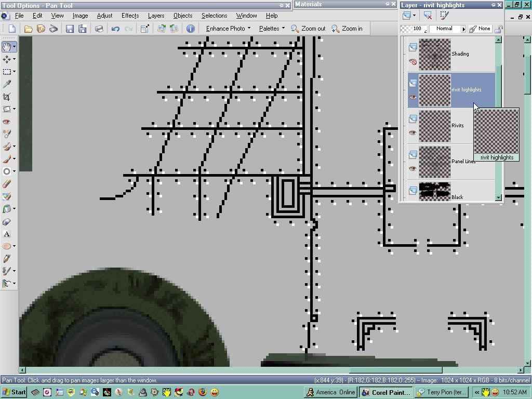Toggle lock transparency padlock
The width and height of the screenshot is (532, 399).
[498, 29]
